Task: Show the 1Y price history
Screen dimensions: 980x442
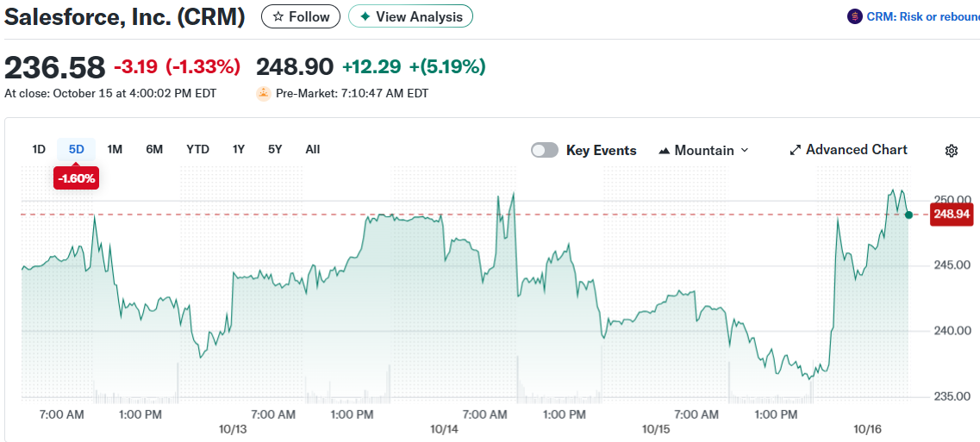Action: tap(239, 149)
